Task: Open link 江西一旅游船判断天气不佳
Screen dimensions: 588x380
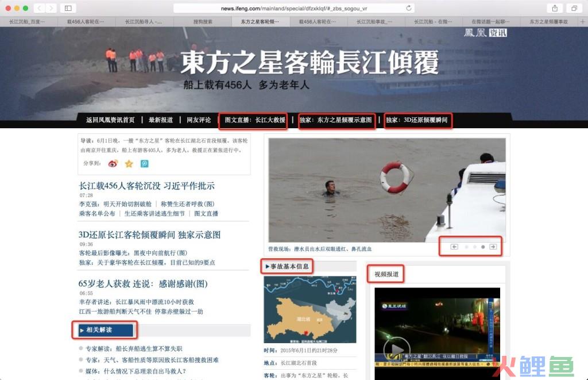Action: [141, 311]
